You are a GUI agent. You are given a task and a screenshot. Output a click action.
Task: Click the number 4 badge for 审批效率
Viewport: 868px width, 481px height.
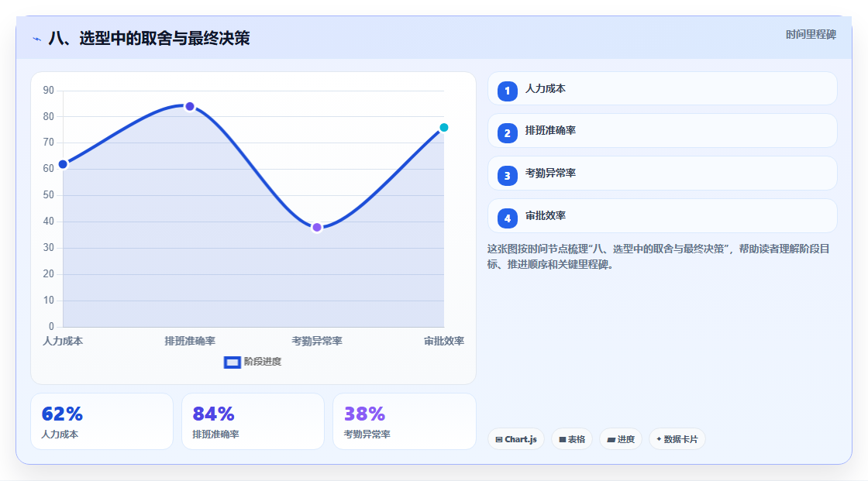507,218
